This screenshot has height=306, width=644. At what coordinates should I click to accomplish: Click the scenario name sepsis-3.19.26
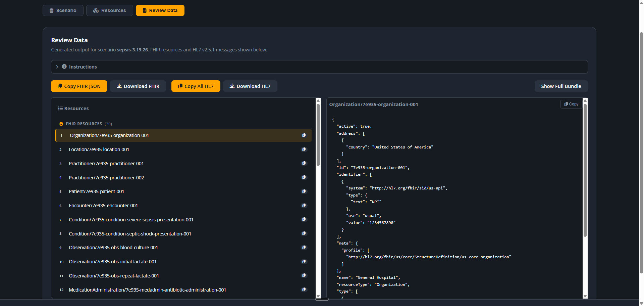point(132,50)
